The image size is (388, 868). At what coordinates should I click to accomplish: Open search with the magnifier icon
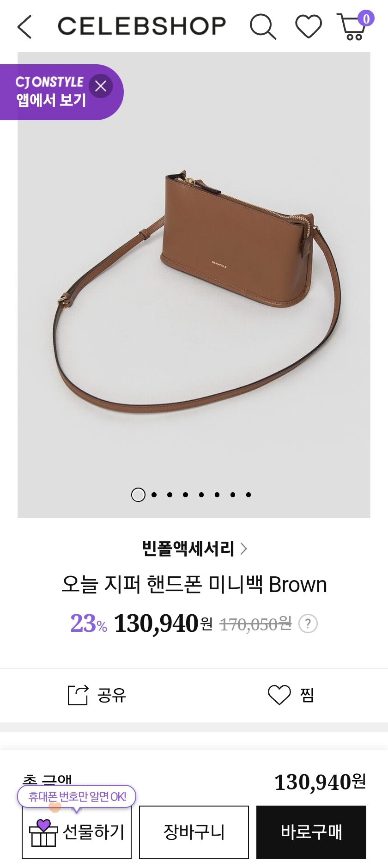coord(263,26)
